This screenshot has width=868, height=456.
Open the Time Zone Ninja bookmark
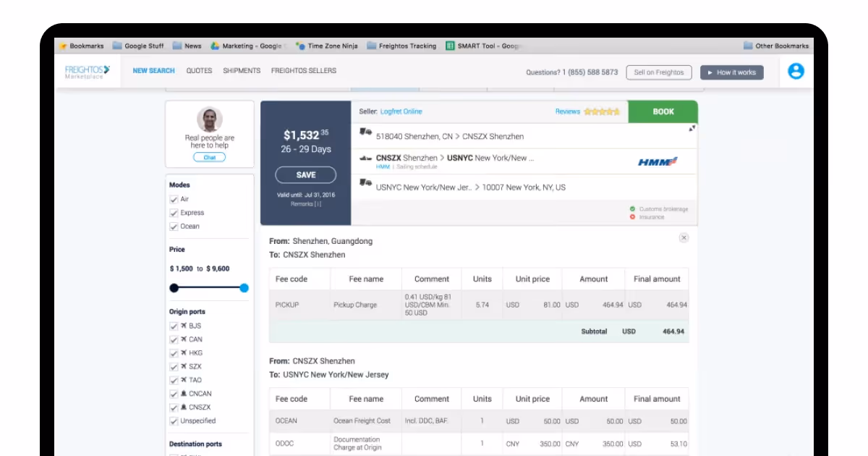tap(328, 46)
